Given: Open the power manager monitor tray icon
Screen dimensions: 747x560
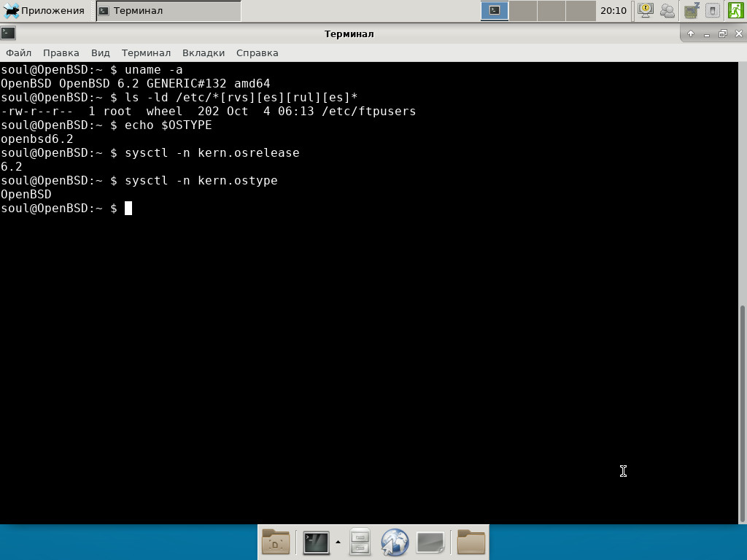Looking at the screenshot, I should coord(646,10).
